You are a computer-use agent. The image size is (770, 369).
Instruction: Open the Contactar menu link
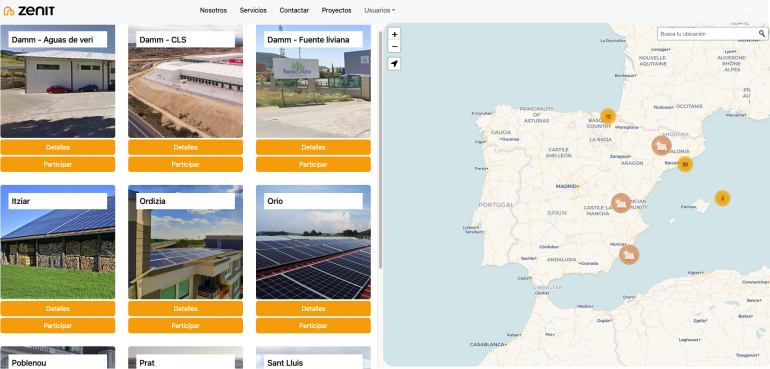pos(294,10)
